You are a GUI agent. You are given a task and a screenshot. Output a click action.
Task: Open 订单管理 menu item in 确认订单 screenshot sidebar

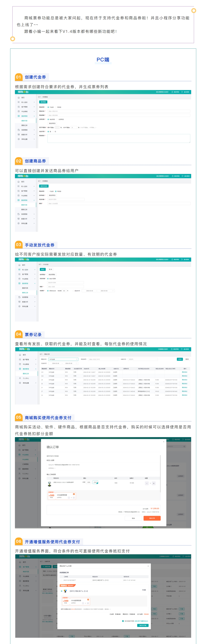26,464
